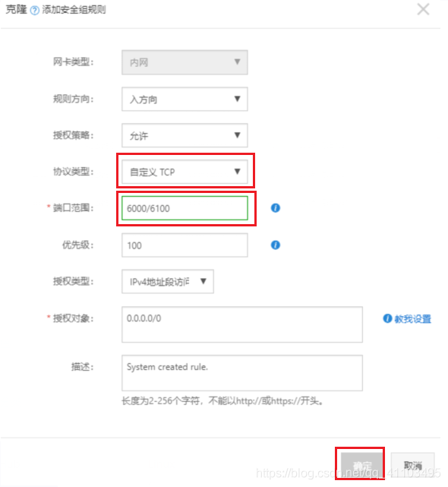Click the 协议类型 label
Viewport: 448px width, 487px height.
(73, 172)
